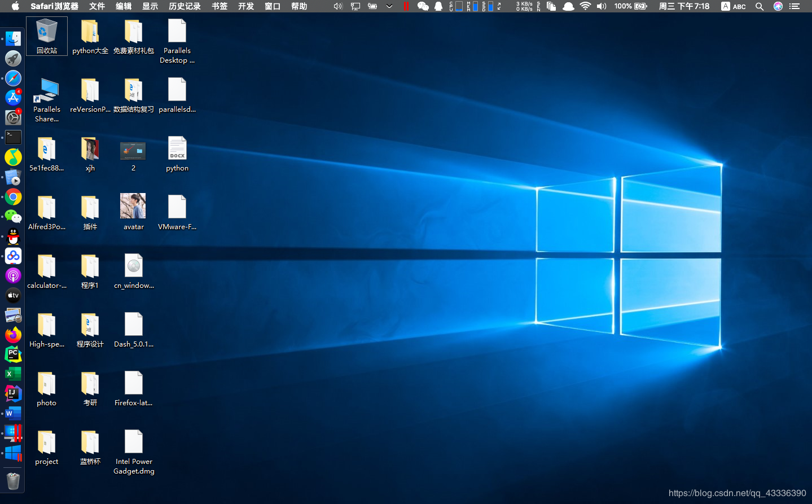Image resolution: width=812 pixels, height=504 pixels.
Task: Select the Firefox-lat... file
Action: click(x=134, y=388)
